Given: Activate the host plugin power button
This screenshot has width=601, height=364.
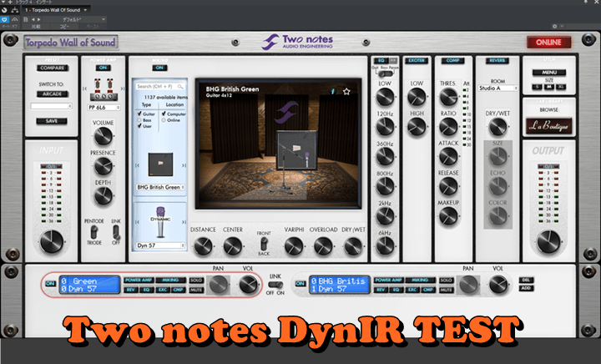Looking at the screenshot, I should click(5, 19).
